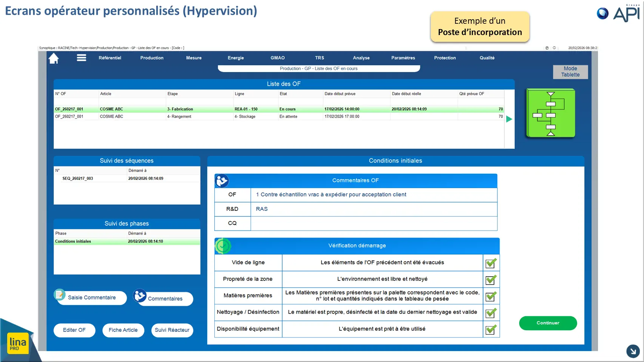644x362 pixels.
Task: Open the hamburger menu icon
Action: coord(81,58)
